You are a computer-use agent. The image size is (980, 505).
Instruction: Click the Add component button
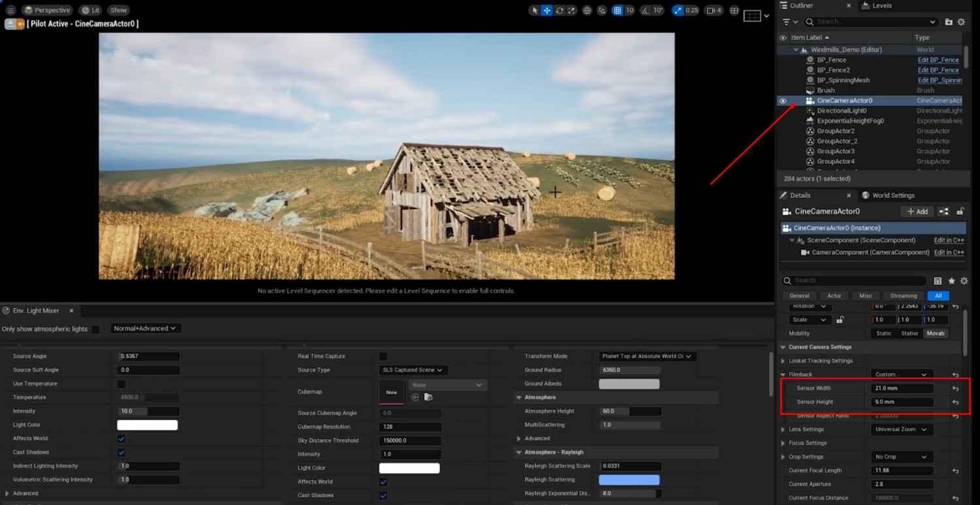(917, 212)
